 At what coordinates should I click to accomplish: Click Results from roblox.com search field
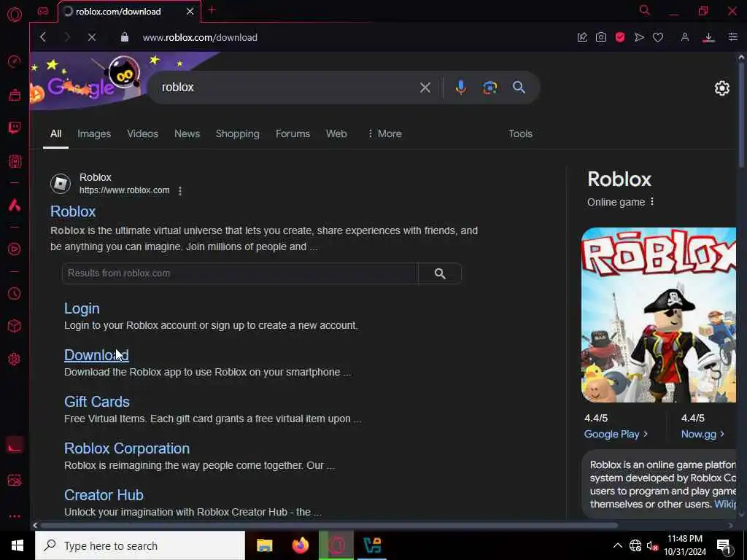click(240, 273)
